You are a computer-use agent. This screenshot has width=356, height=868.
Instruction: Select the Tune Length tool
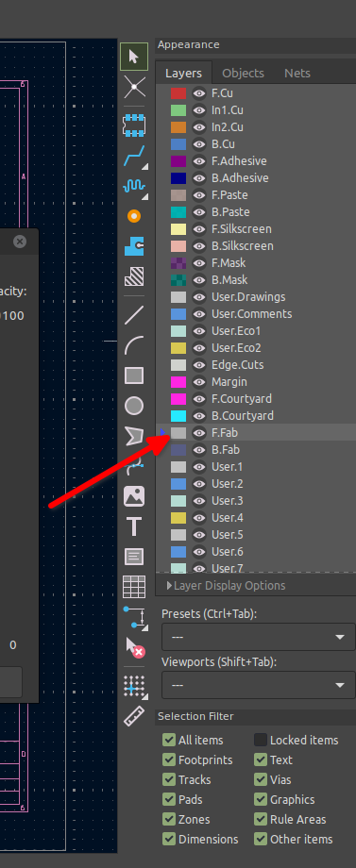(134, 186)
